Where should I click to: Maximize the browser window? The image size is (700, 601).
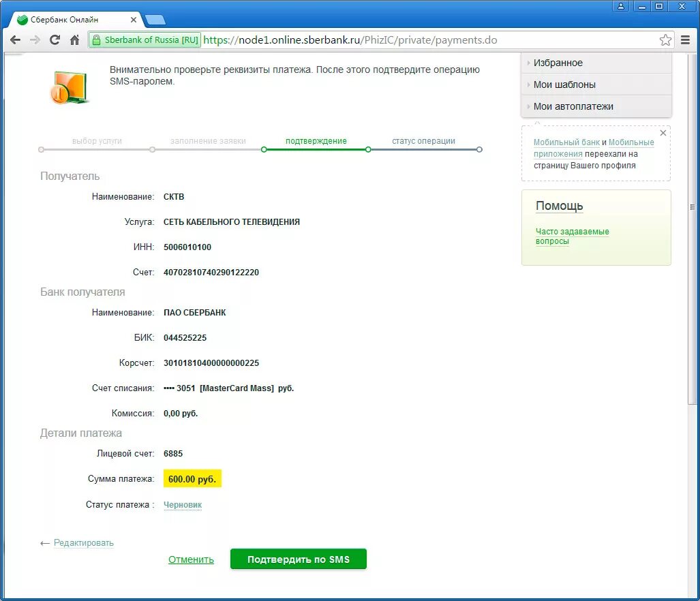point(659,6)
